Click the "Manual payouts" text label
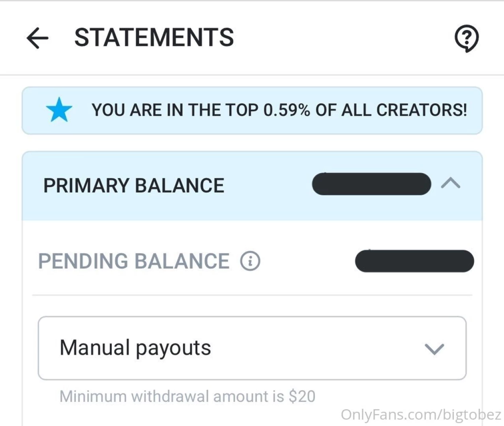Image resolution: width=504 pixels, height=426 pixels. click(135, 348)
